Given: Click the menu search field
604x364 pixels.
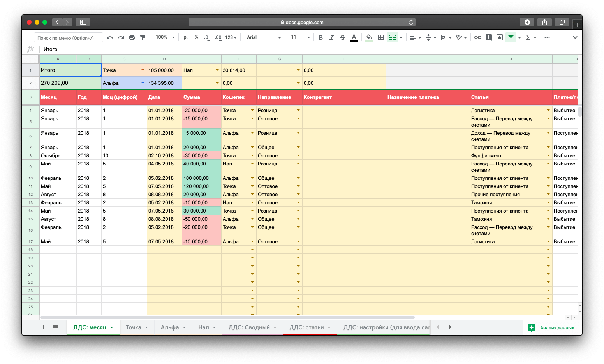Looking at the screenshot, I should click(69, 38).
